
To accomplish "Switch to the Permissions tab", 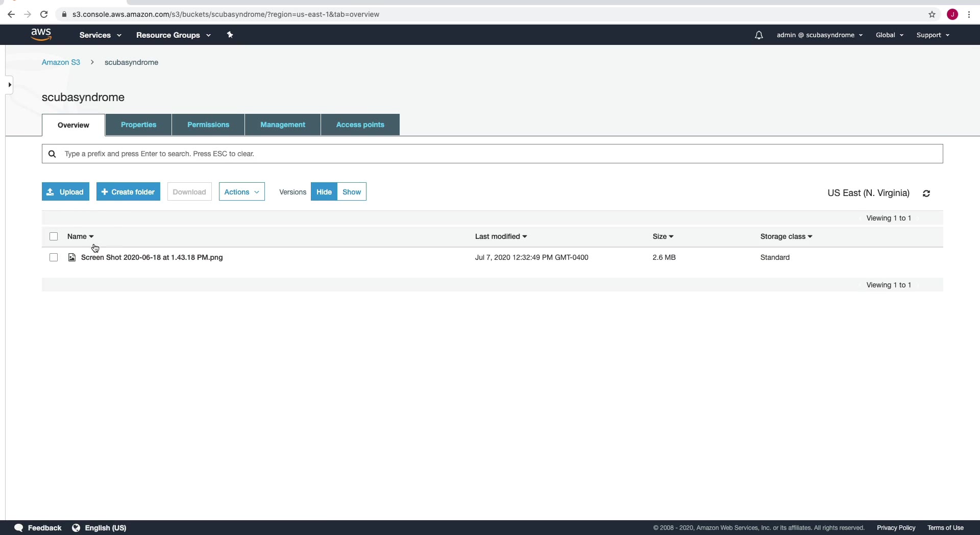I will [x=208, y=125].
